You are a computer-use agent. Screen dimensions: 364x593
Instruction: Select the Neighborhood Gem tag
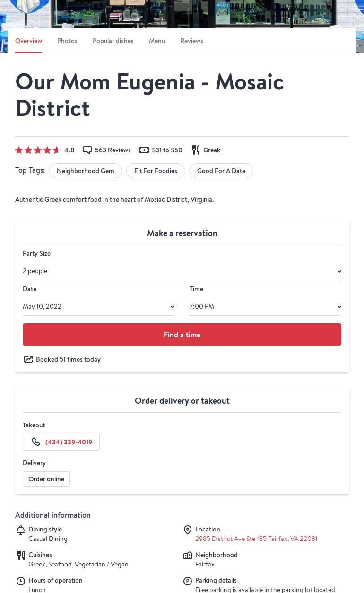coord(86,171)
